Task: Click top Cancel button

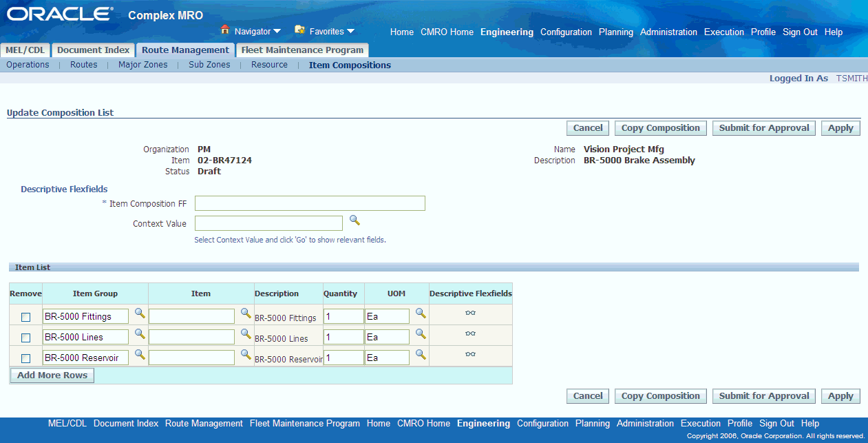Action: 588,128
